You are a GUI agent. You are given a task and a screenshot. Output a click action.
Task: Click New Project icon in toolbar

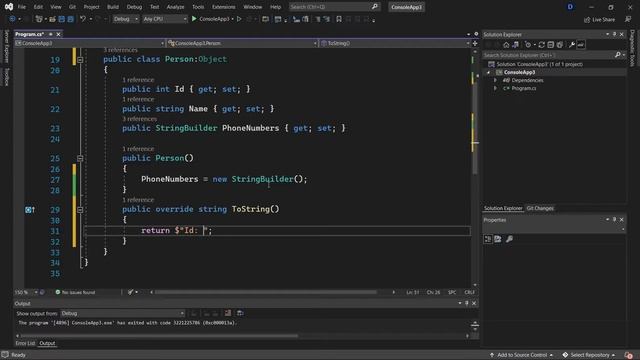pyautogui.click(x=39, y=19)
